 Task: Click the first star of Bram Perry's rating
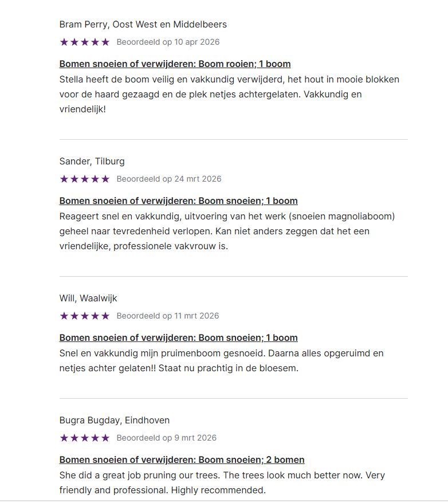[x=64, y=42]
